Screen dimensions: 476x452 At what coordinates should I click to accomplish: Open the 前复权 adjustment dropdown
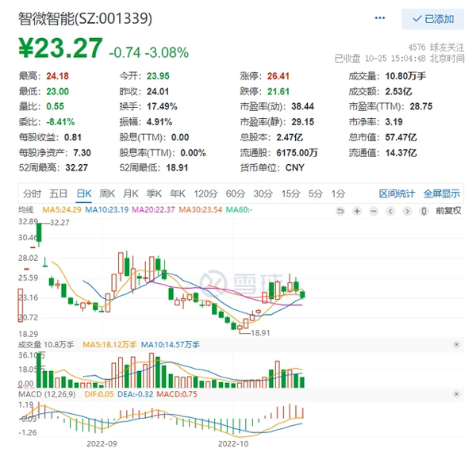click(x=448, y=210)
